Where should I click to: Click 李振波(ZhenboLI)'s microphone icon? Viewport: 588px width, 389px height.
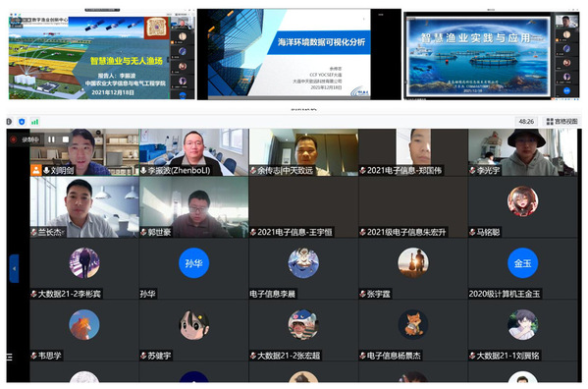(x=143, y=170)
